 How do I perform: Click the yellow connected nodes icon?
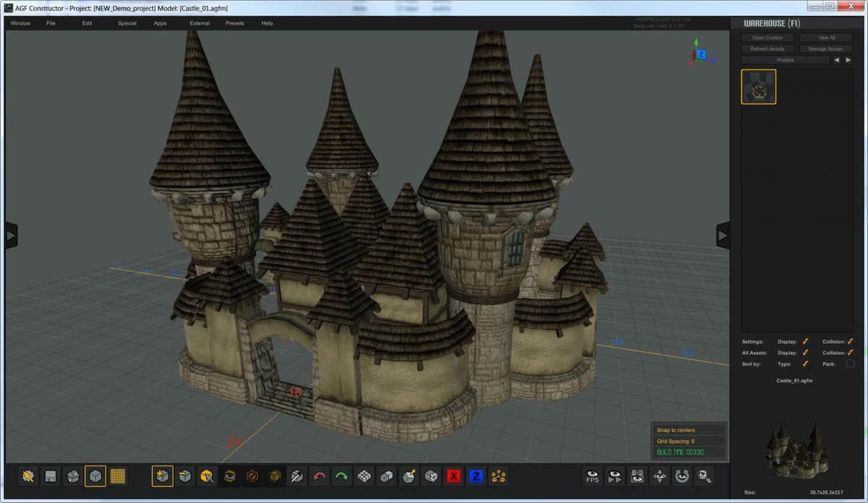tap(499, 476)
